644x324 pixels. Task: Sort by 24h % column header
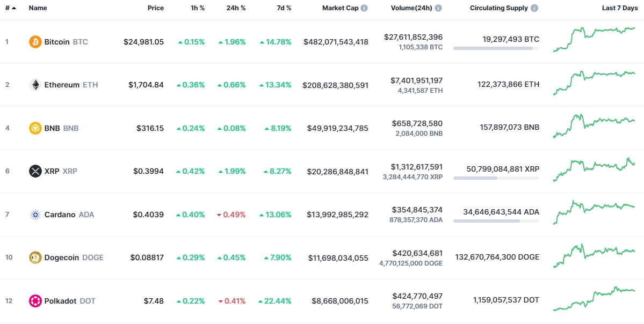pyautogui.click(x=236, y=8)
